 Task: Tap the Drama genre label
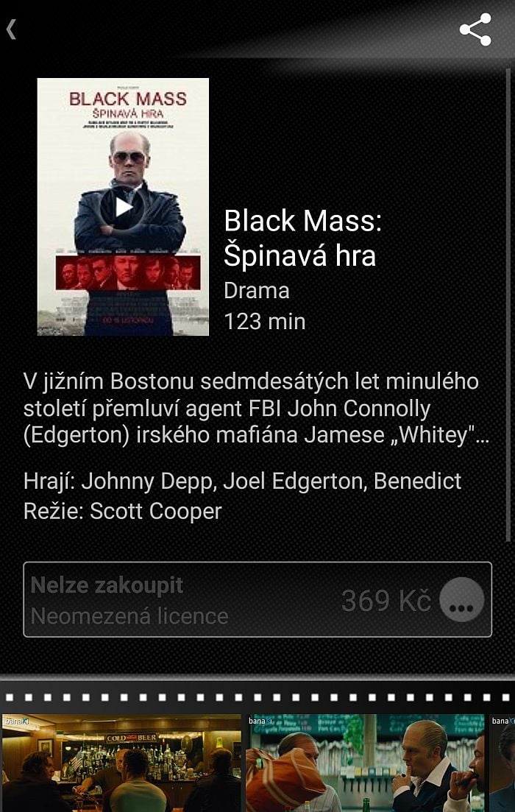[256, 291]
